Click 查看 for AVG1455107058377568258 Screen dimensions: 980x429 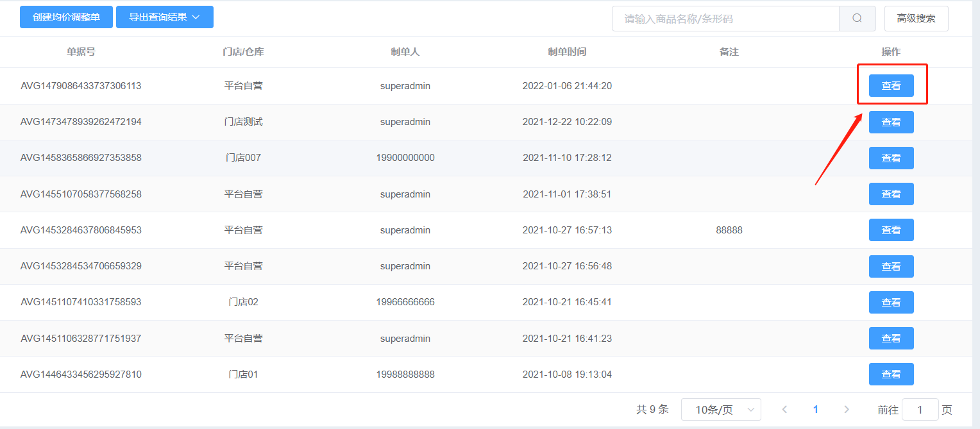pos(891,194)
